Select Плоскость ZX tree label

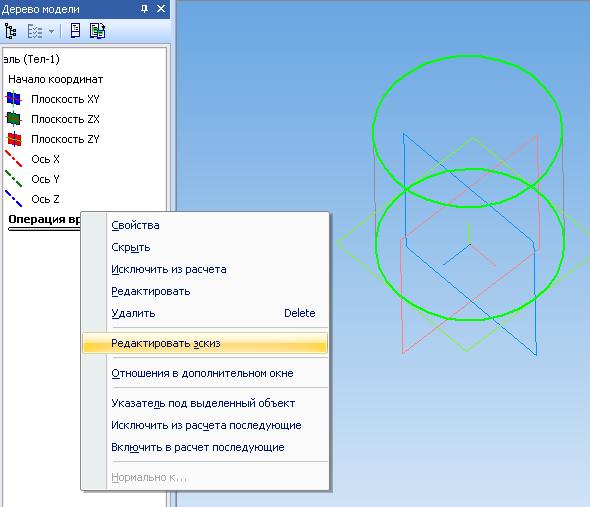tap(65, 119)
